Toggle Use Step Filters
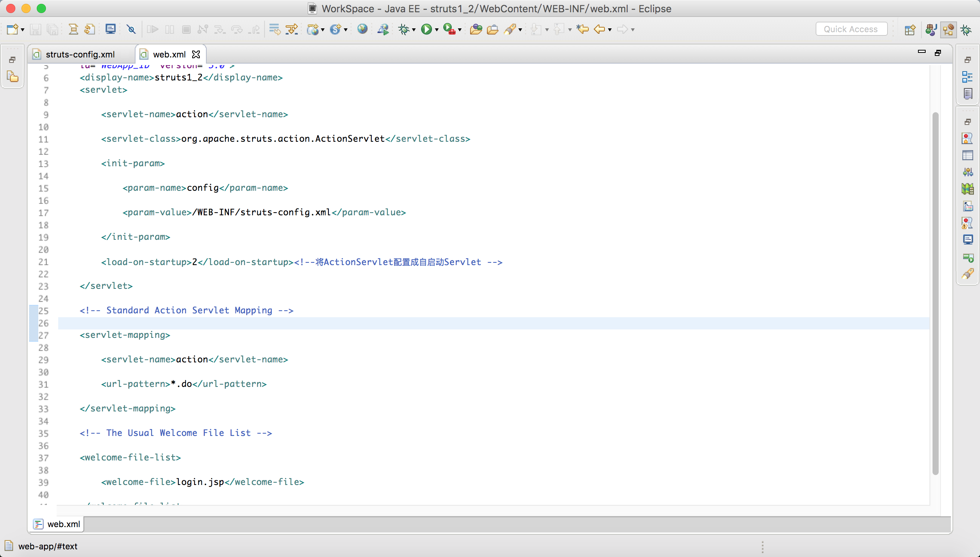The image size is (980, 557). [x=292, y=29]
